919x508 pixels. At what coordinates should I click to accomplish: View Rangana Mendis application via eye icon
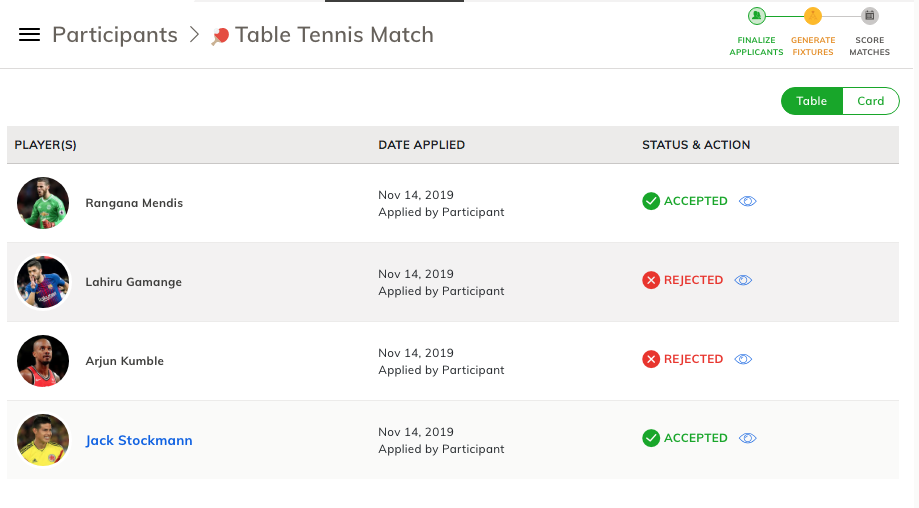click(x=747, y=202)
